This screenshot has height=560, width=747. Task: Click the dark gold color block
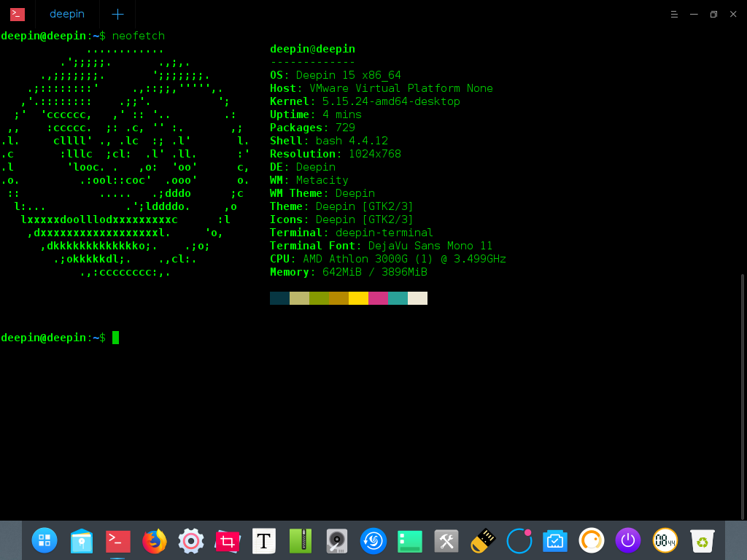[x=338, y=298]
